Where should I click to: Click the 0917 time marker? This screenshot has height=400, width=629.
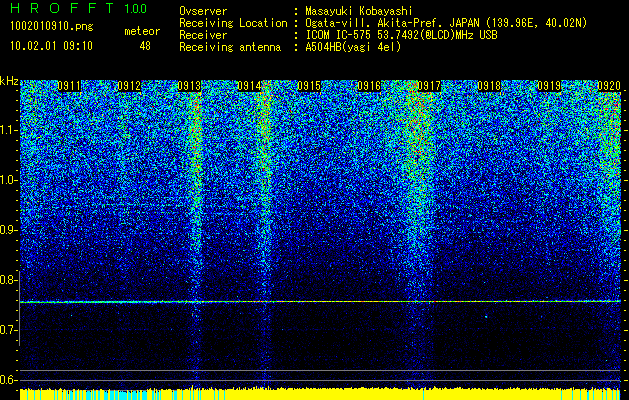coord(429,86)
